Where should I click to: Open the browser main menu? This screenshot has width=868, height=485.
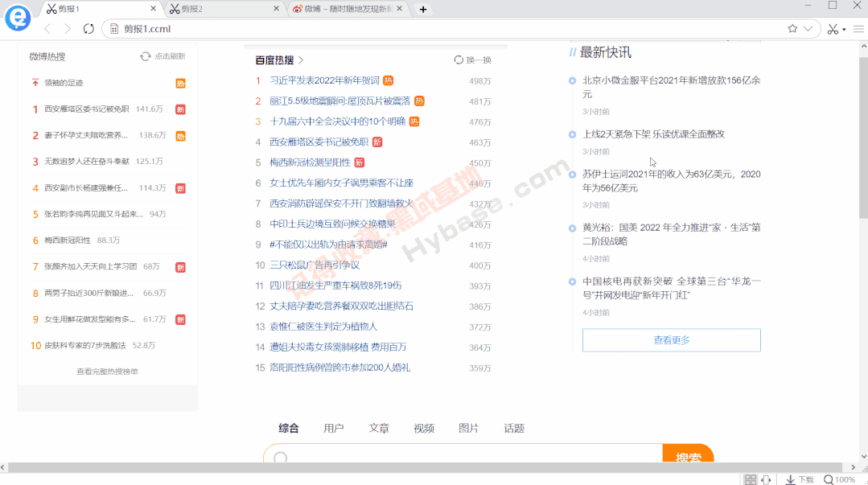[x=858, y=29]
